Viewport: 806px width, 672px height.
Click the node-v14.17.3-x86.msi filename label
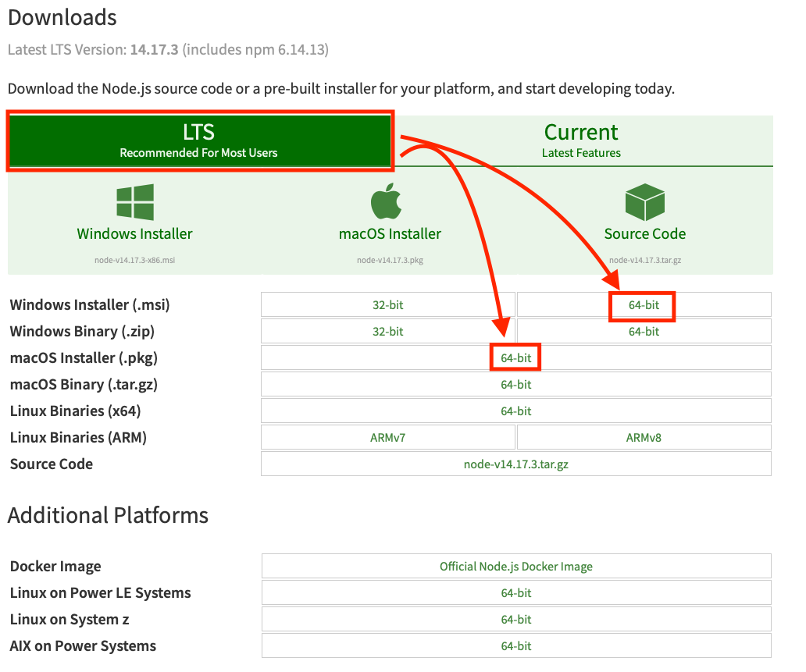pyautogui.click(x=134, y=260)
